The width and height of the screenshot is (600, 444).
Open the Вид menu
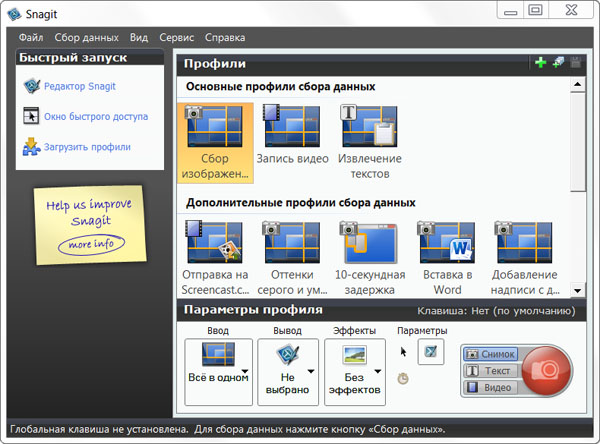click(x=139, y=38)
